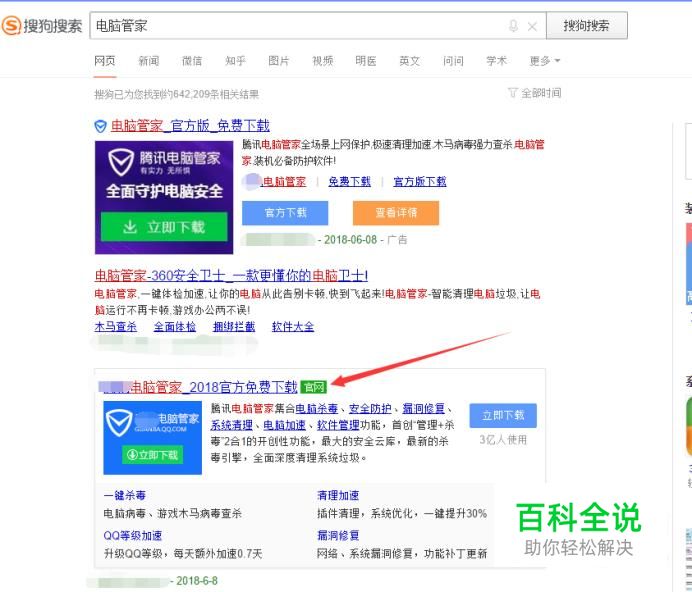
Task: Select the 网页 tab
Action: (x=105, y=61)
